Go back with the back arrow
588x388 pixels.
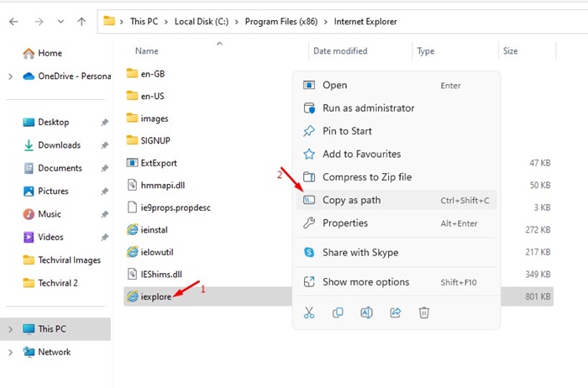(14, 22)
